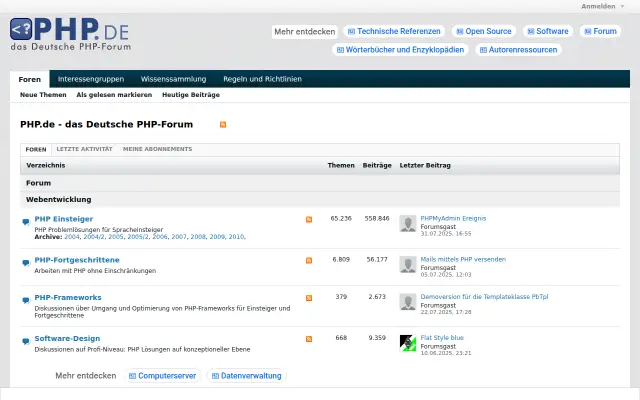Open RSS feed for Software-Design
The image size is (640, 400).
pyautogui.click(x=309, y=339)
